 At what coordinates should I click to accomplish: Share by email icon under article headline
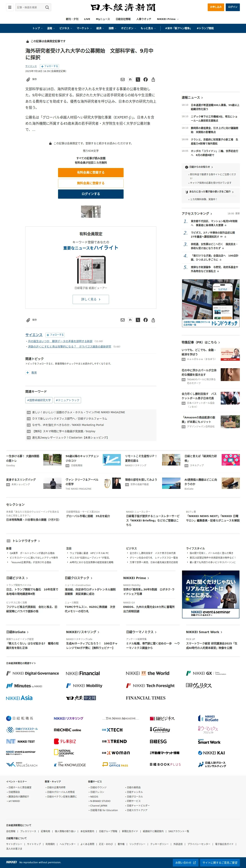[123, 80]
